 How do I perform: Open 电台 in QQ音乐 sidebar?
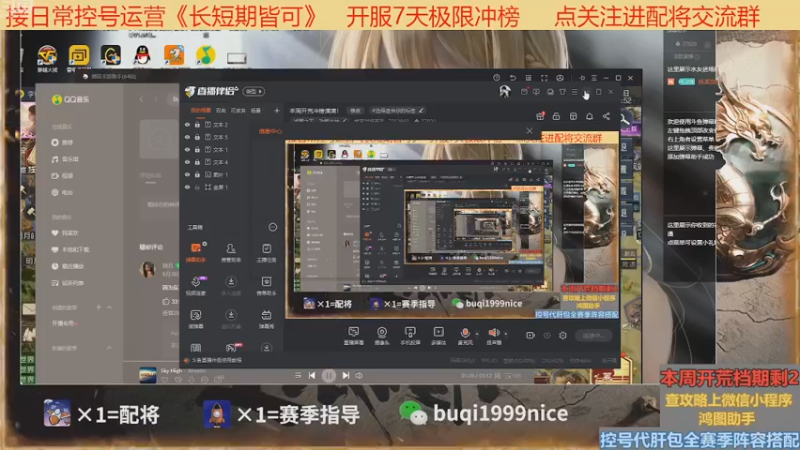[62, 192]
